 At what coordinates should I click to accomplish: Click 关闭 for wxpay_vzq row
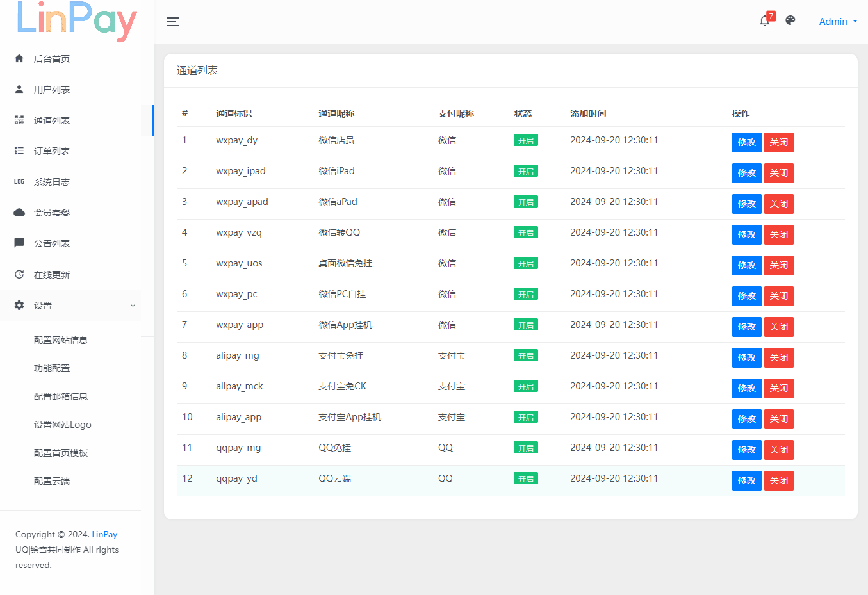point(779,234)
